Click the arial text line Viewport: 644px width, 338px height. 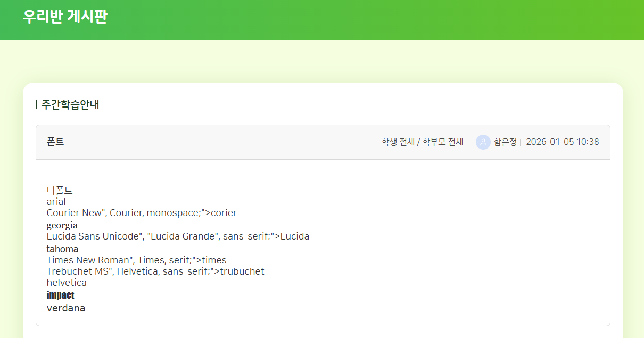point(56,202)
